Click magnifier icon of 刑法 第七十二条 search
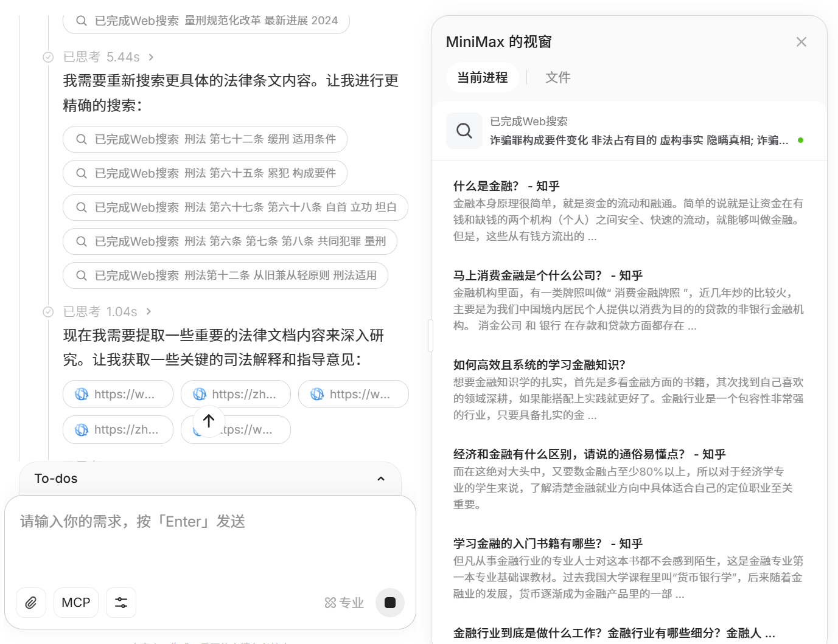 point(82,139)
